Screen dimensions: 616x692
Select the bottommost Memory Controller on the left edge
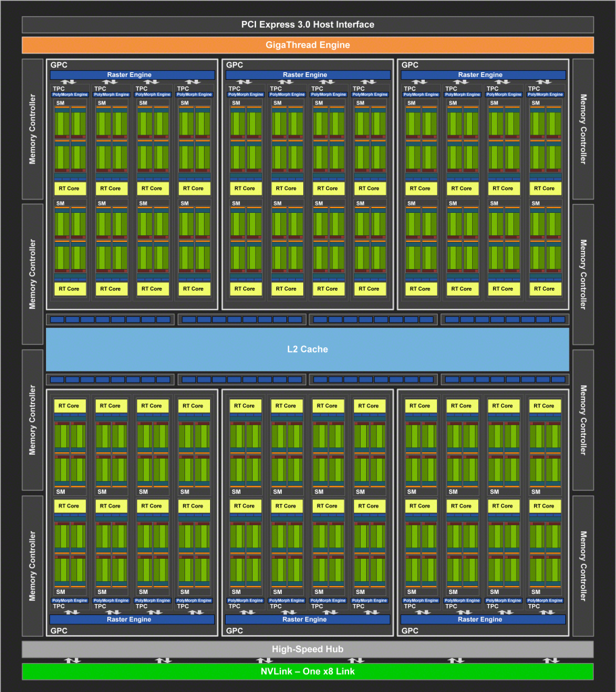[x=32, y=566]
